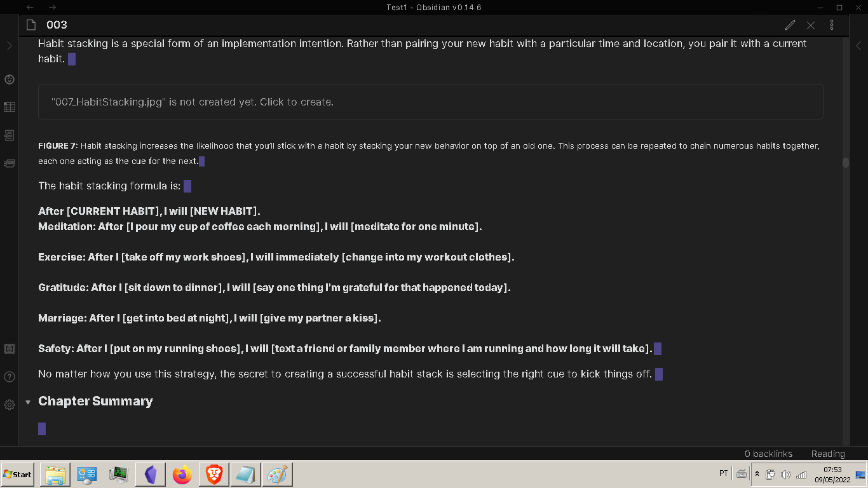This screenshot has width=868, height=488.
Task: Show hidden system tray icons
Action: coord(757,474)
